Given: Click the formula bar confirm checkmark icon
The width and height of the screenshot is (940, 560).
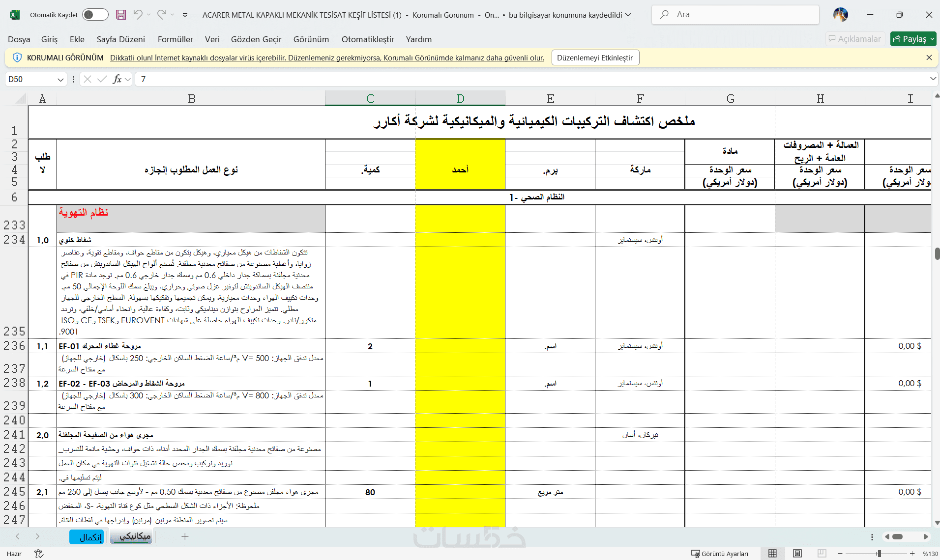Looking at the screenshot, I should [x=102, y=79].
